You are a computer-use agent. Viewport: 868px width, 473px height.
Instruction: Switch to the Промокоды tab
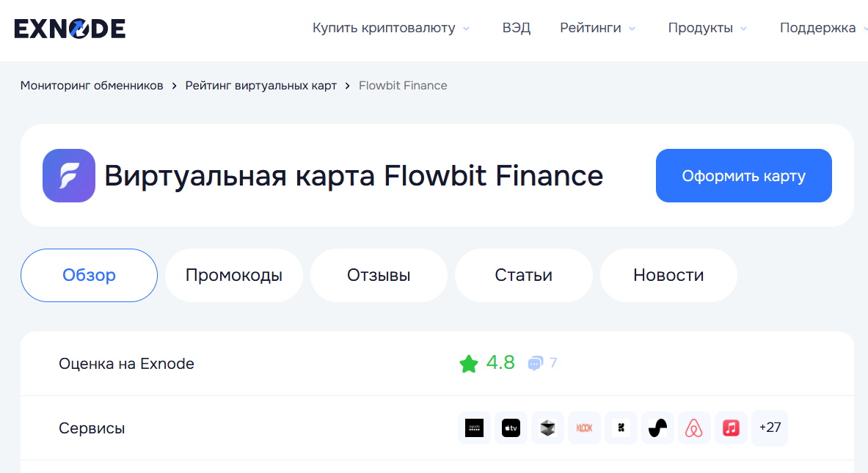click(233, 276)
